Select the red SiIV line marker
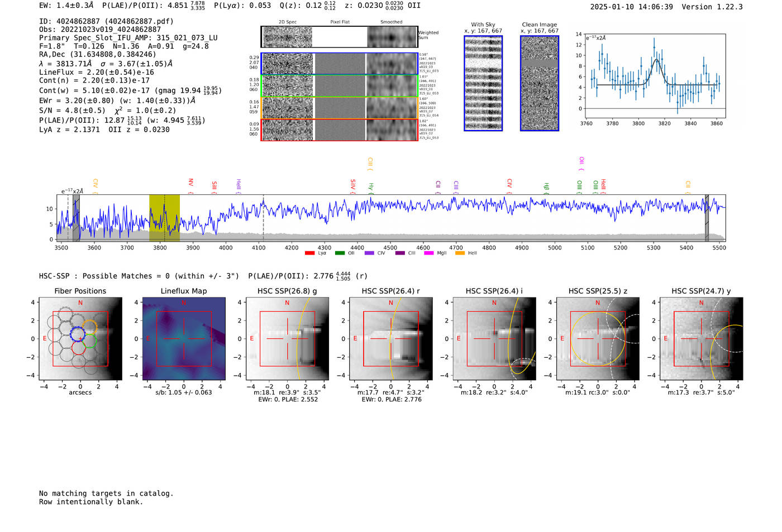Image resolution: width=782 pixels, height=532 pixels. 353,186
